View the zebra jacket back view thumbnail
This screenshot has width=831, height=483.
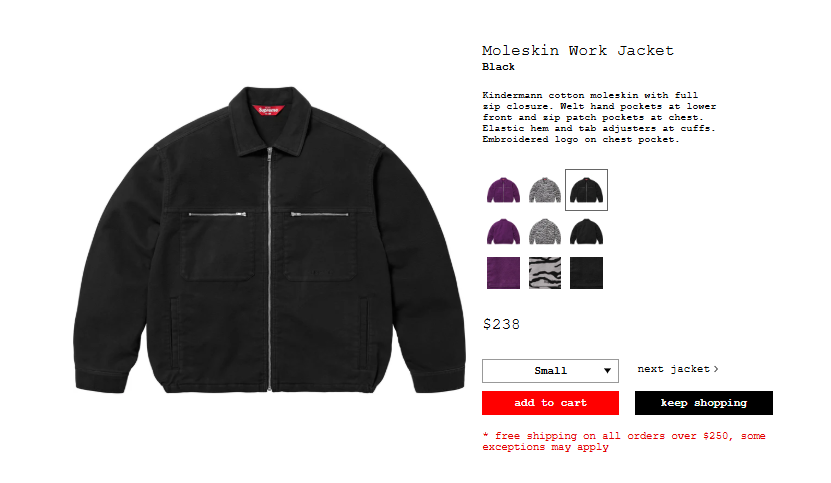545,231
